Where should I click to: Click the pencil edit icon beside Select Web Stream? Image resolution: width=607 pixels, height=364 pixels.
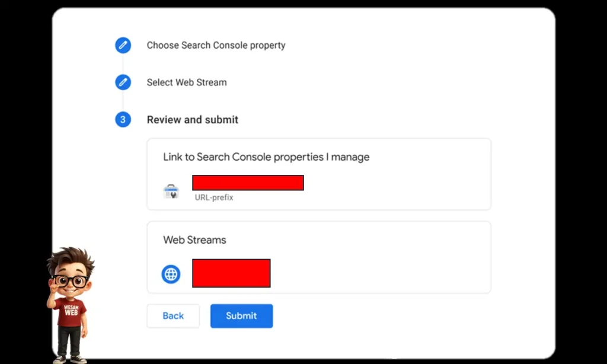(x=123, y=82)
